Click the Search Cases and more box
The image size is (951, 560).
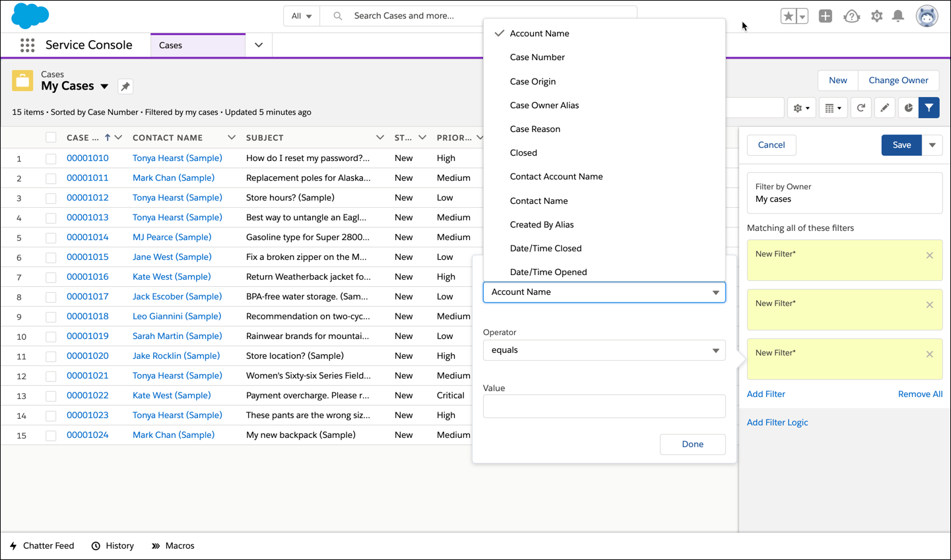[478, 16]
